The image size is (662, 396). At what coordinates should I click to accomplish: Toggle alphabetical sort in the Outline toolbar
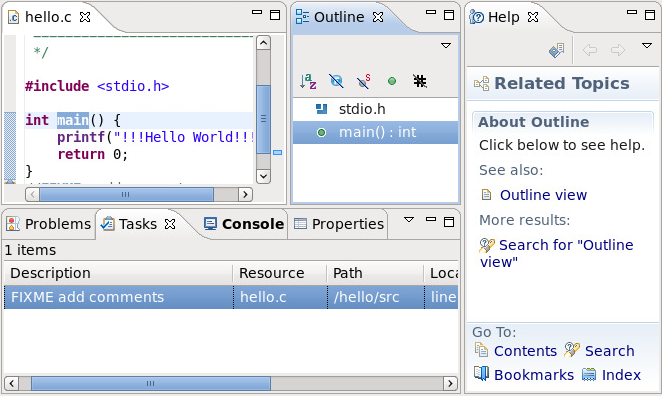pos(308,81)
